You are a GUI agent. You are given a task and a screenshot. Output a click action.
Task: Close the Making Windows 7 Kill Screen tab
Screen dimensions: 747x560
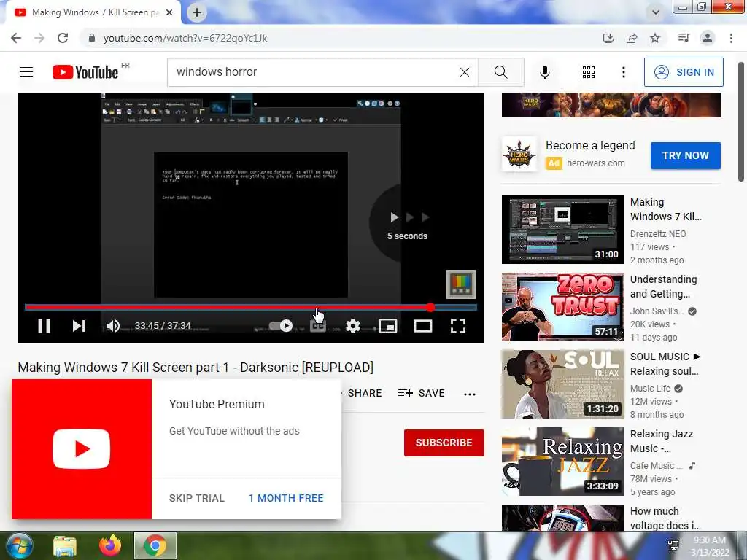point(169,12)
